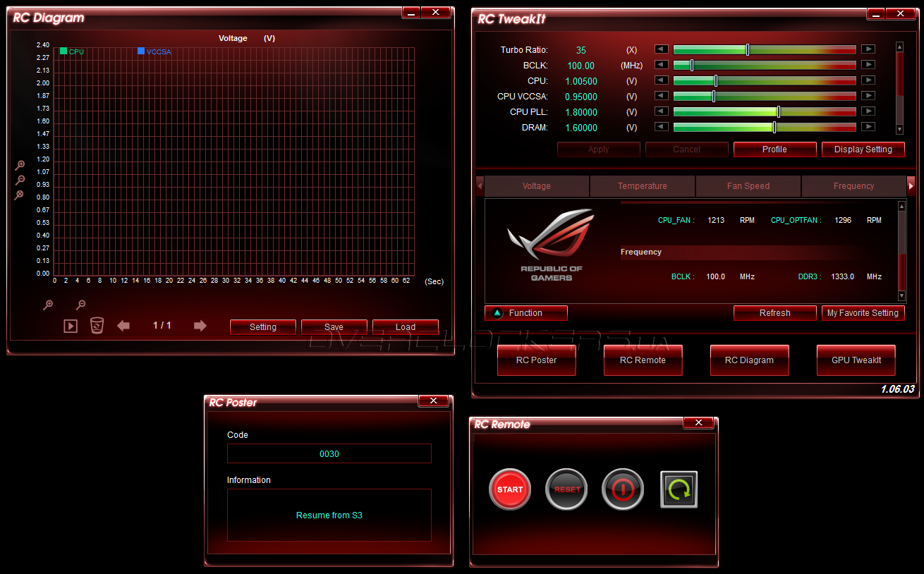Click the Turbo Ratio slider track

[765, 49]
